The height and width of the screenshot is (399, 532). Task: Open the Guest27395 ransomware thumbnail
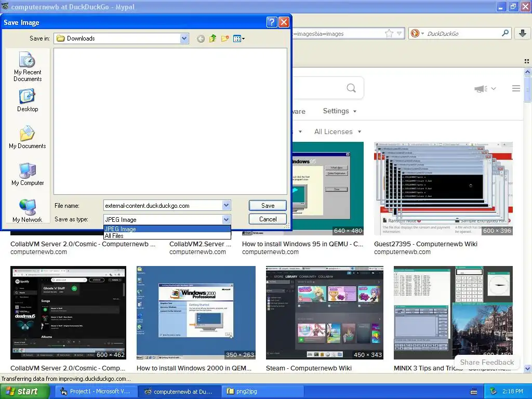point(443,188)
